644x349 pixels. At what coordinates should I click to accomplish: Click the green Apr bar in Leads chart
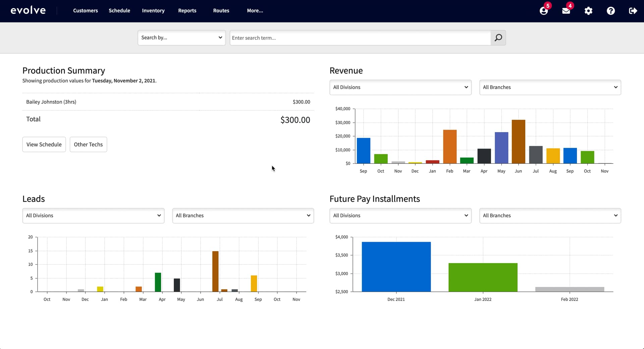pos(158,282)
